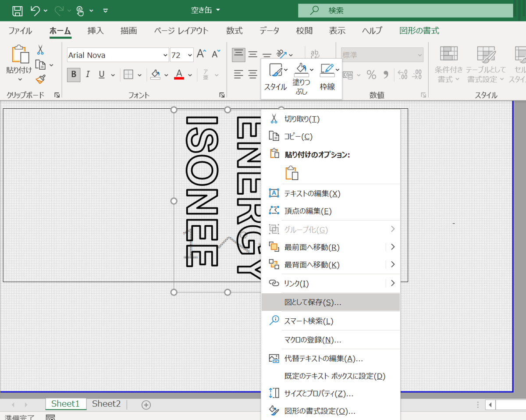Click the text orientation icon
526x420 pixels.
[281, 54]
